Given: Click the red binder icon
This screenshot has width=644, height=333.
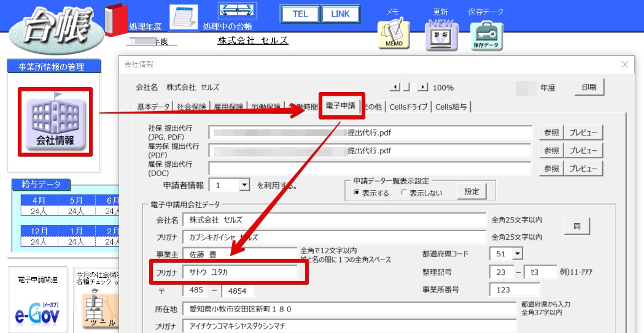Looking at the screenshot, I should [116, 20].
